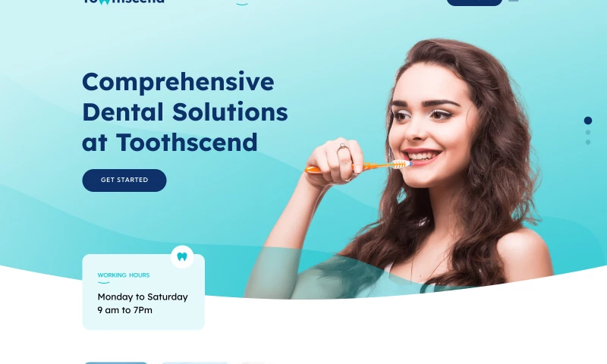The width and height of the screenshot is (607, 364).
Task: Open the hamburger menu icon in header
Action: tap(514, 2)
